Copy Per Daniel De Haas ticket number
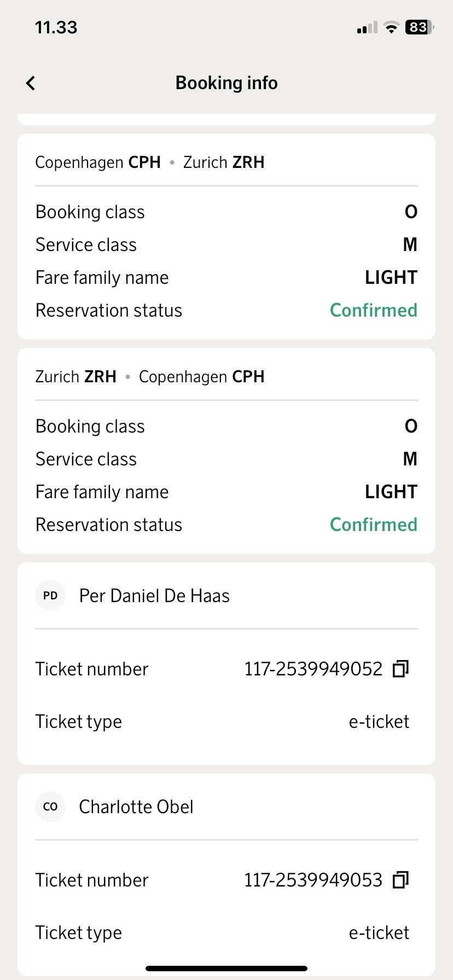Screen dimensions: 453x980 pos(401,669)
